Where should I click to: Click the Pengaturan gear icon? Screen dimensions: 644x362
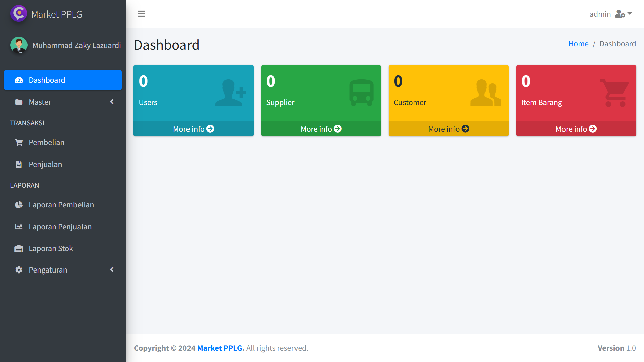[x=19, y=270]
